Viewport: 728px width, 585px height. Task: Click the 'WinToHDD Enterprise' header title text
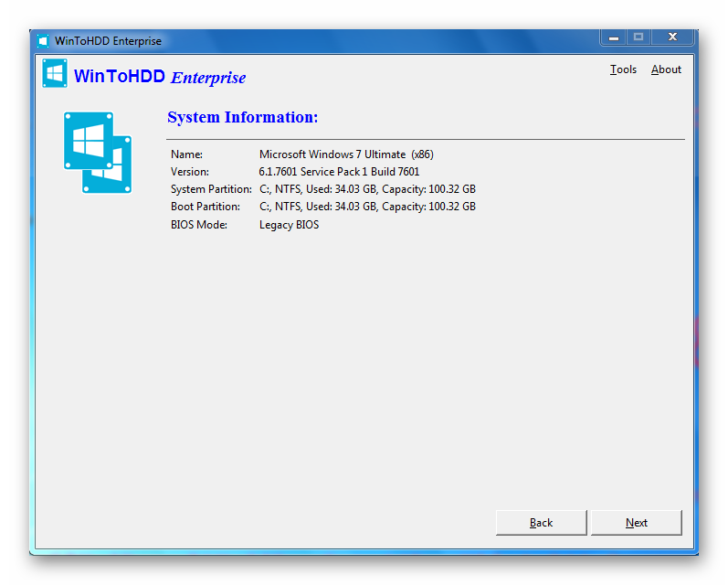pyautogui.click(x=160, y=77)
